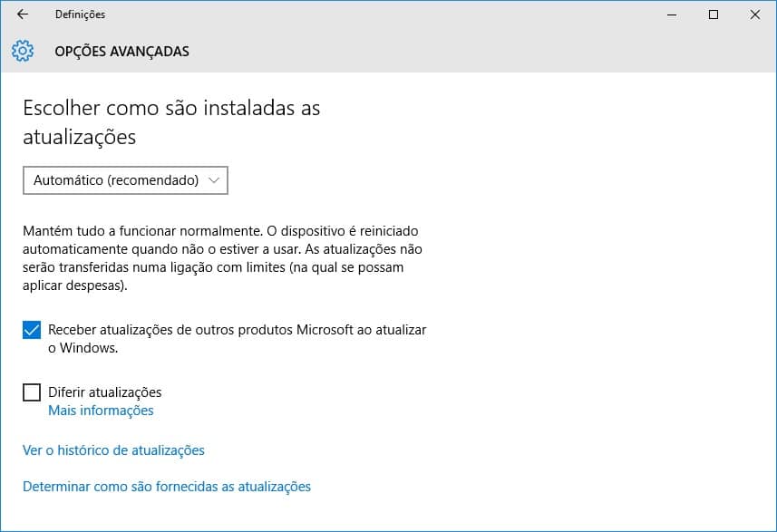Close the Definições window

point(754,15)
